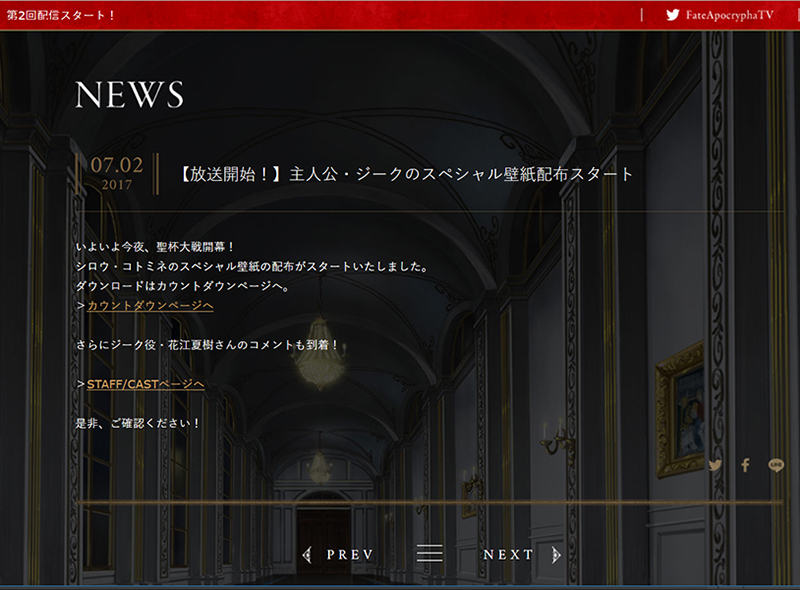Viewport: 800px width, 590px height.
Task: Click the framed painting on the right wall
Action: (x=680, y=405)
